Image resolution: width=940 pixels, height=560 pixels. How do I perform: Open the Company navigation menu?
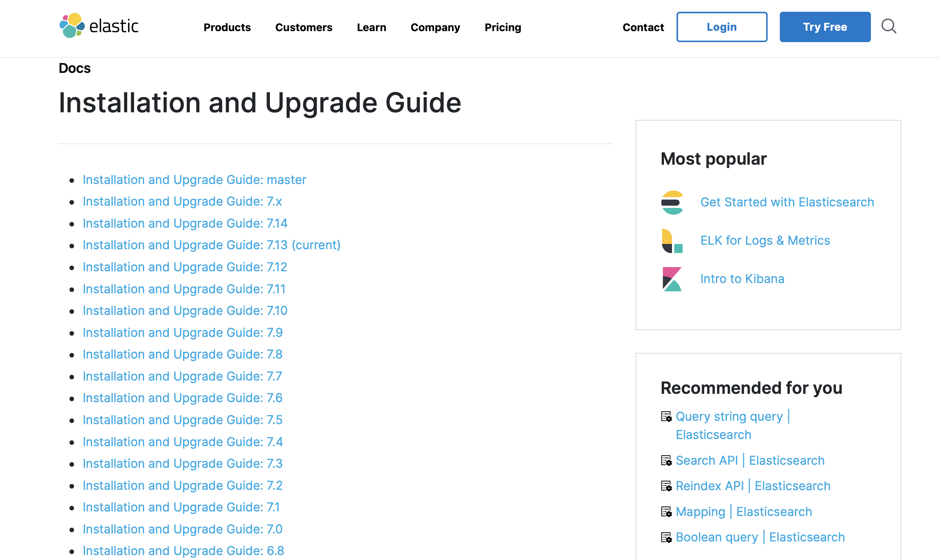coord(435,27)
